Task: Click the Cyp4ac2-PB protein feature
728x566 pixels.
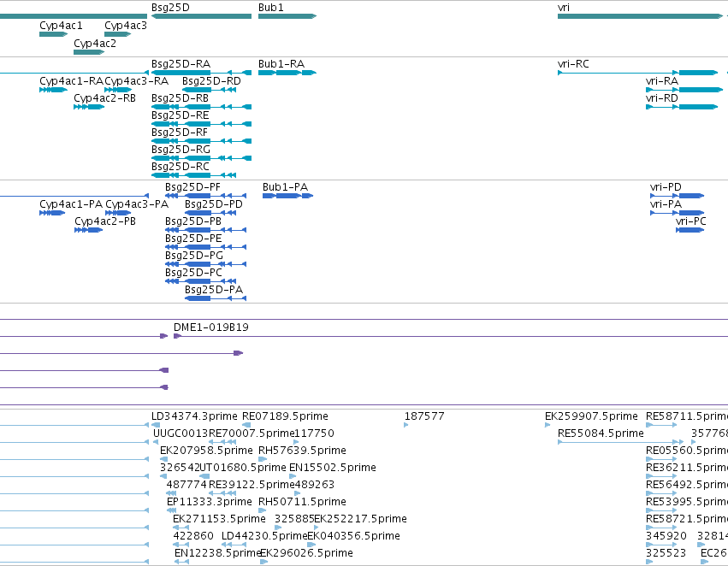Action: click(x=88, y=230)
